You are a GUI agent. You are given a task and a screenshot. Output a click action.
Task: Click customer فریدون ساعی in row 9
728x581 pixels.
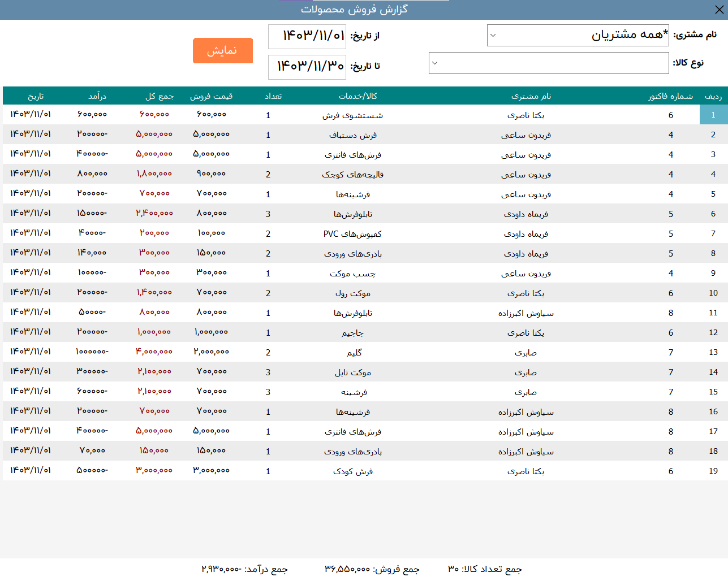525,274
